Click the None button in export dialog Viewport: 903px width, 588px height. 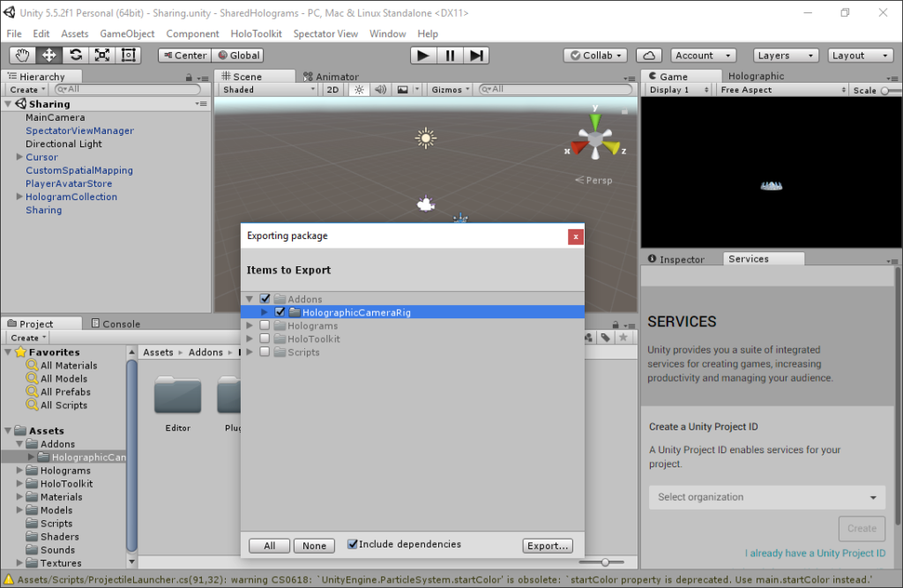315,546
